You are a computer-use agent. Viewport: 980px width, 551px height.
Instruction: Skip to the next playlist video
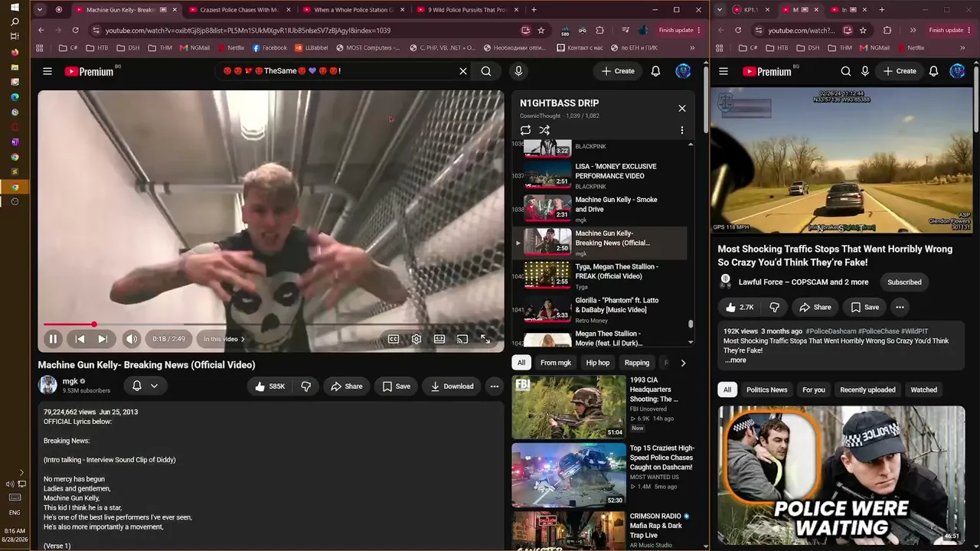[x=103, y=339]
